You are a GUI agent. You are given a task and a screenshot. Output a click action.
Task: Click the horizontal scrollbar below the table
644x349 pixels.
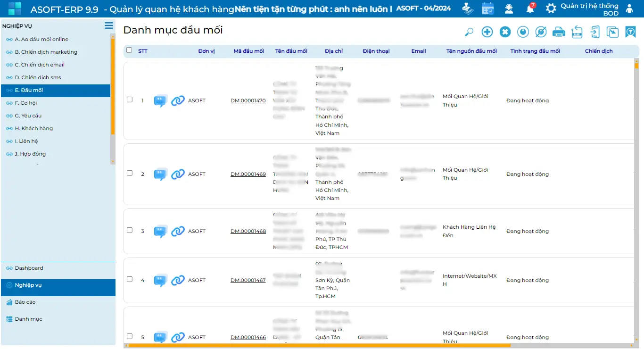click(x=319, y=346)
